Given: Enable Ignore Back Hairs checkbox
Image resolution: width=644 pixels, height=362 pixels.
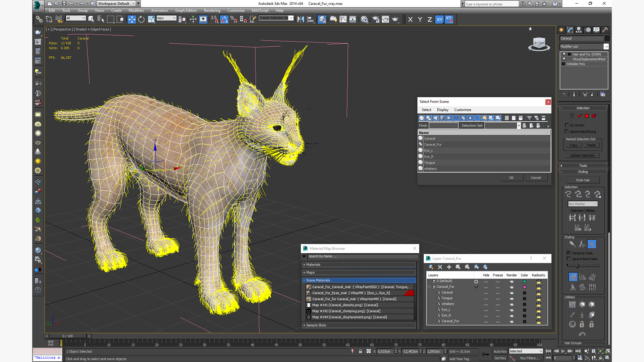Looking at the screenshot, I should pos(569,259).
